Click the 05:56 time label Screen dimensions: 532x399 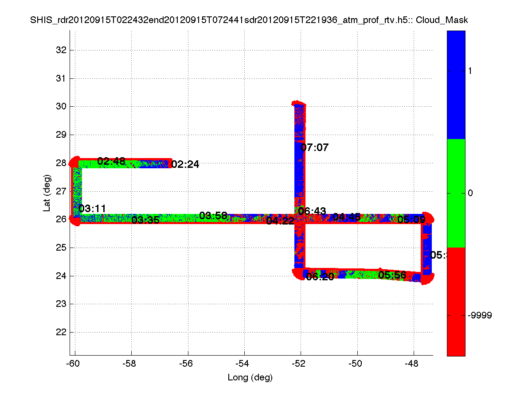coord(392,275)
